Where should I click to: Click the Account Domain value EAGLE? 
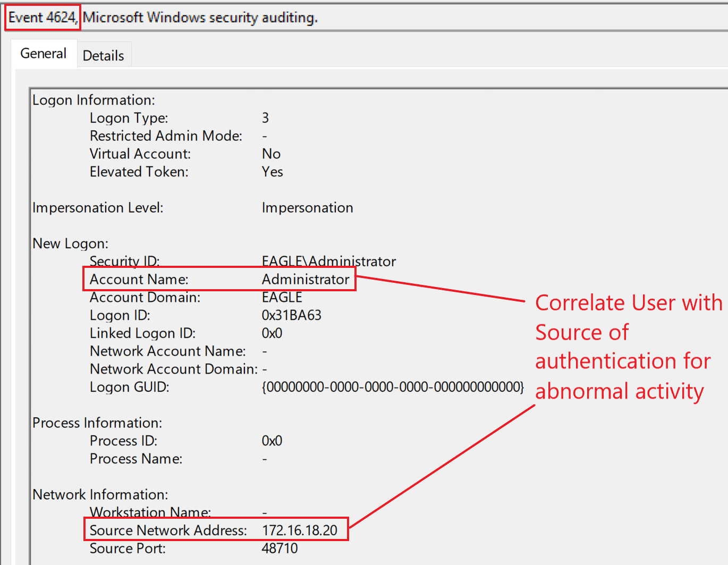[x=282, y=298]
